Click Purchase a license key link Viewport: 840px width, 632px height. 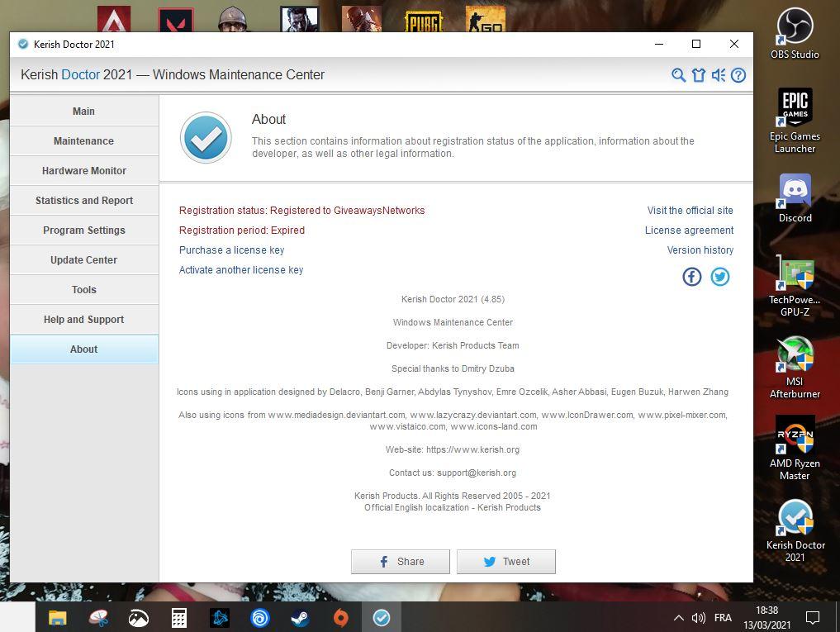pyautogui.click(x=231, y=250)
